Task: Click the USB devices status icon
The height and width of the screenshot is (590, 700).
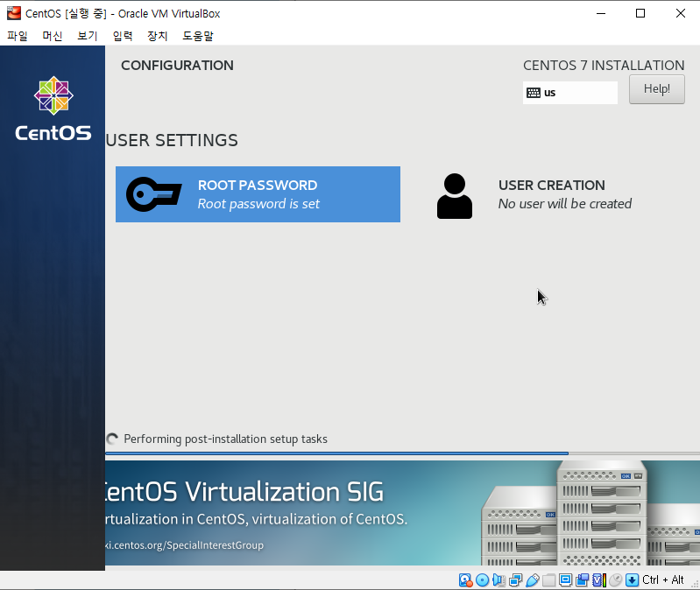Action: (533, 579)
